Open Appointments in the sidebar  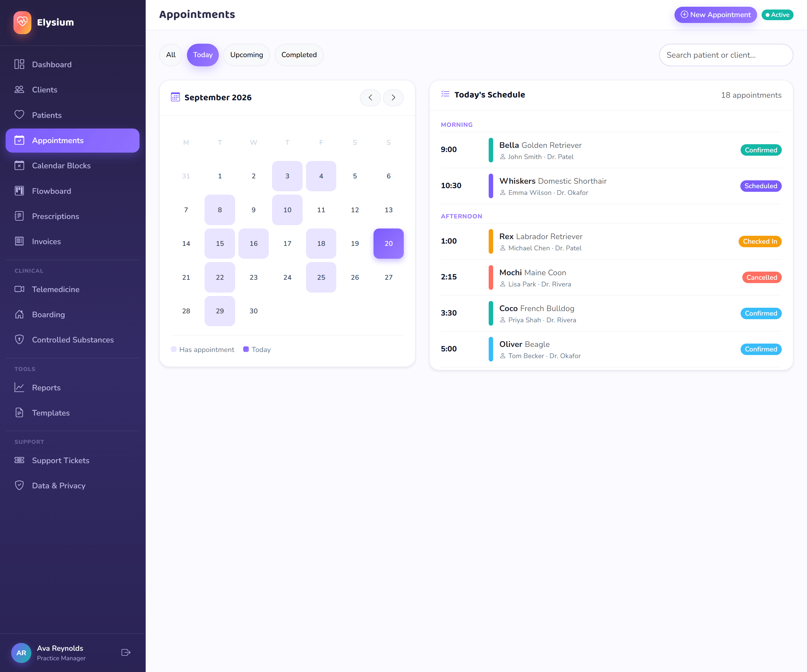pos(73,141)
